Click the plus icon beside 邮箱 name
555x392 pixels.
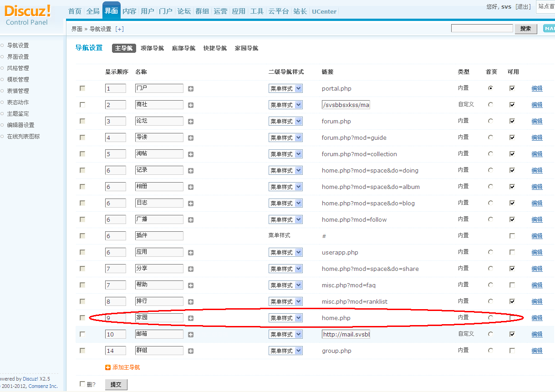191,335
